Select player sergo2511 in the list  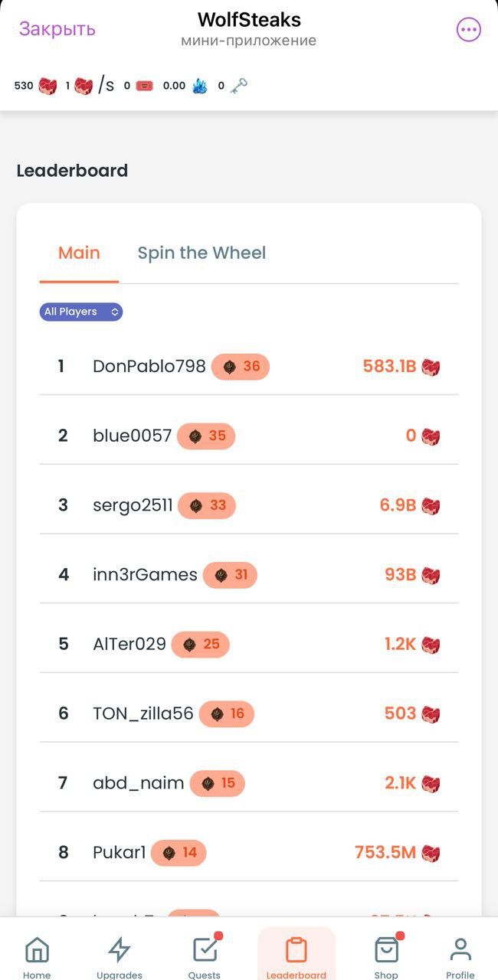pyautogui.click(x=133, y=505)
